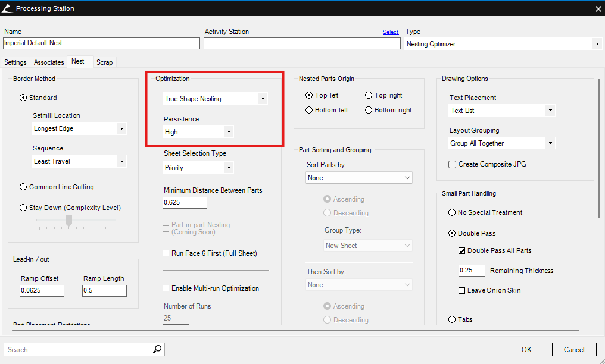Click the Minimum Distance Between Parts field
Image resolution: width=605 pixels, height=364 pixels.
[185, 203]
